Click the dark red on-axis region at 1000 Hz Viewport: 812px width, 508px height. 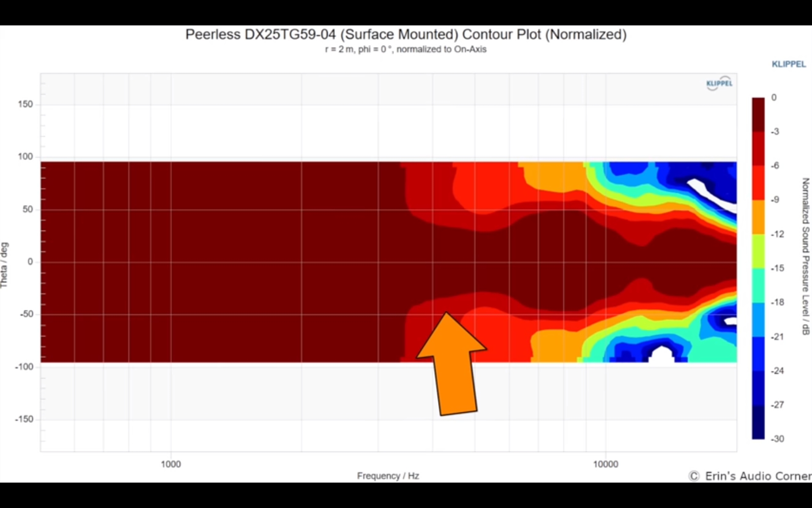click(x=171, y=262)
